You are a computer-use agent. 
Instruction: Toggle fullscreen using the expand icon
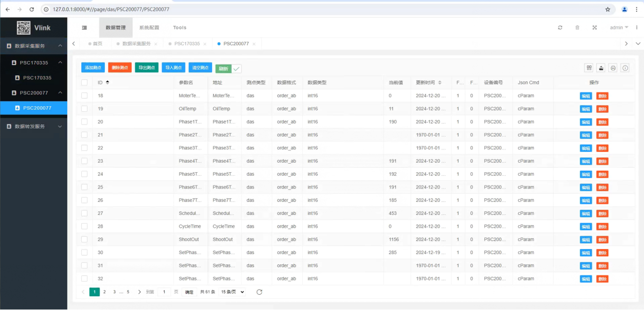(x=594, y=27)
